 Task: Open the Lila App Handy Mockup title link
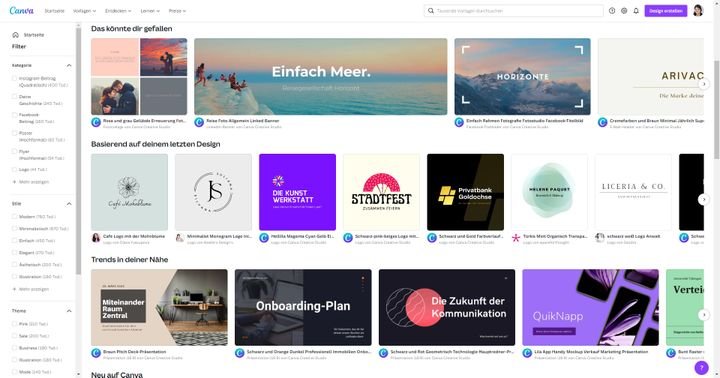tap(591, 351)
